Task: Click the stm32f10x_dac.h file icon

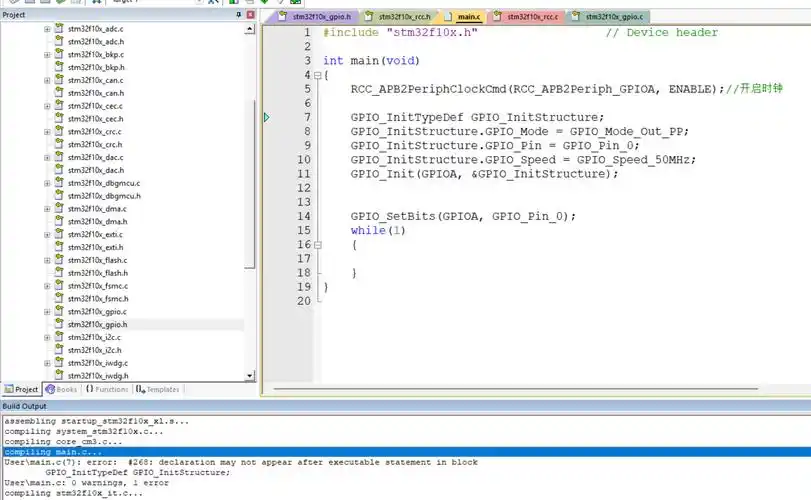Action: coord(59,170)
